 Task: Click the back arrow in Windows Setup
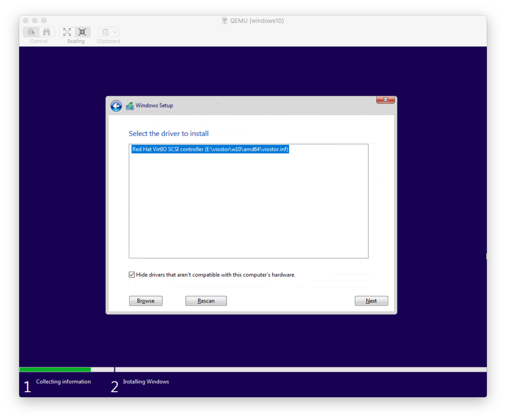pos(116,106)
